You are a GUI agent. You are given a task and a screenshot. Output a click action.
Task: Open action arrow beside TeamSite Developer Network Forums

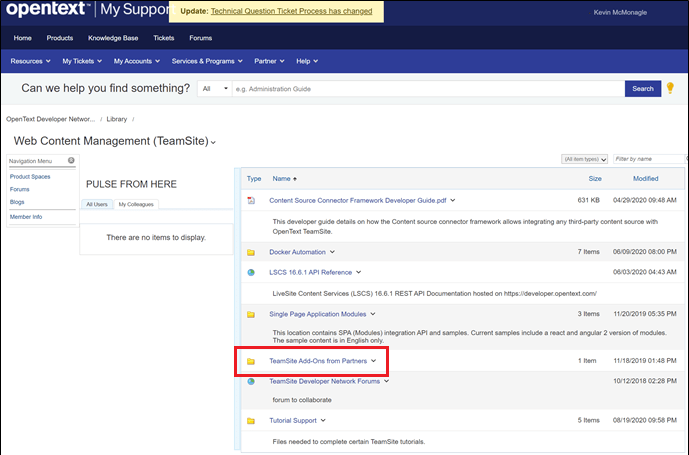pos(386,381)
